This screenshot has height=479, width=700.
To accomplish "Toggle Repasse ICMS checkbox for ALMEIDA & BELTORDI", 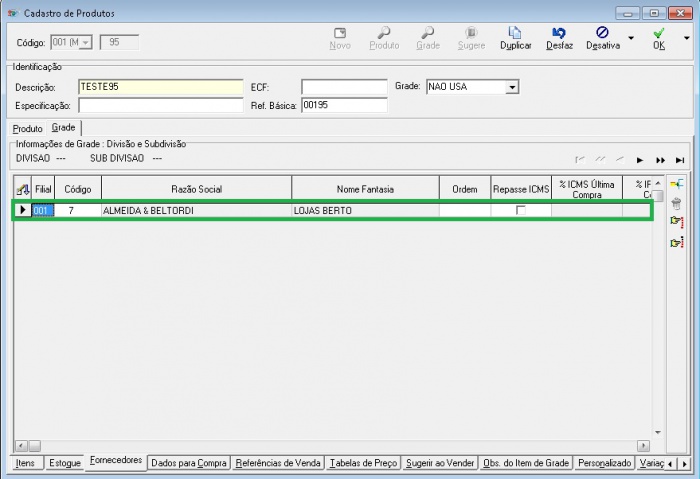I will pos(520,211).
